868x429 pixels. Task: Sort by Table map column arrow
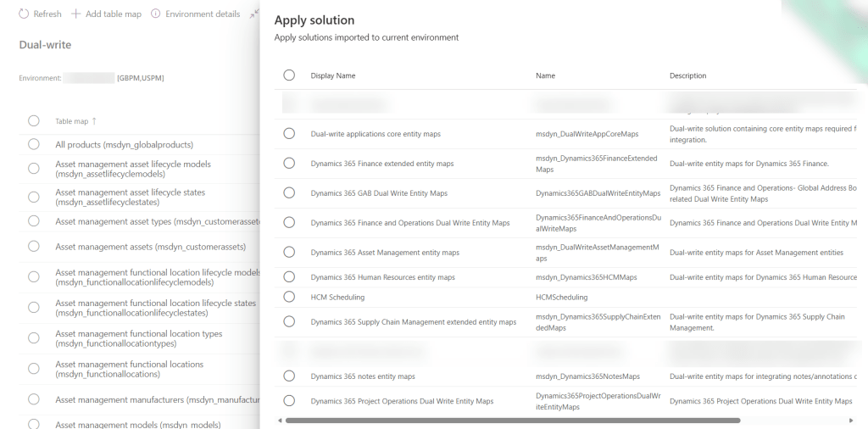[x=94, y=121]
